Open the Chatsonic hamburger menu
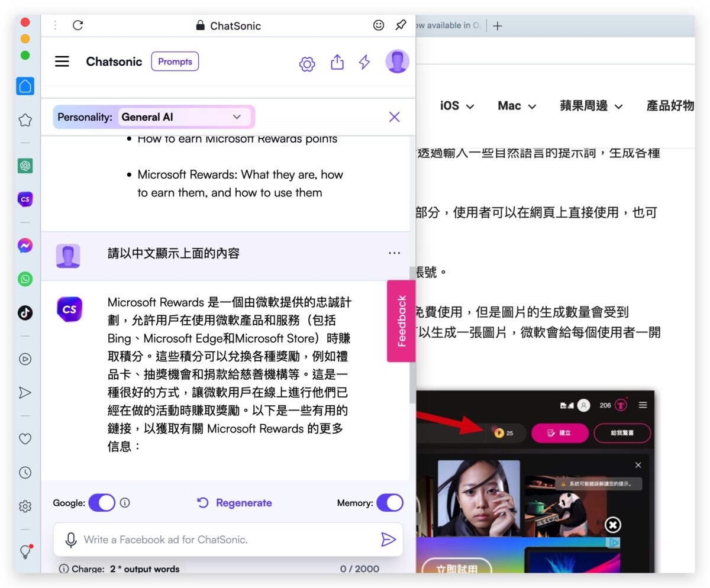Viewport: 710px width, 588px height. 62,62
